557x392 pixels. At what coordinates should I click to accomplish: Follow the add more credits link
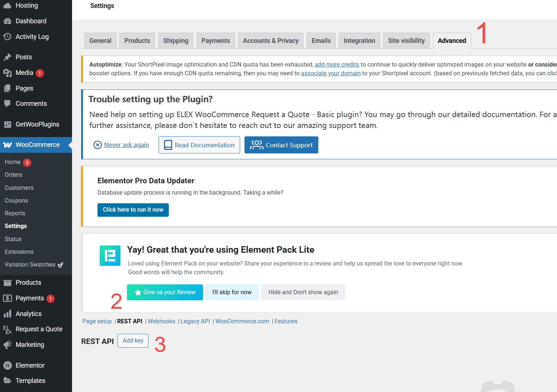[x=337, y=64]
